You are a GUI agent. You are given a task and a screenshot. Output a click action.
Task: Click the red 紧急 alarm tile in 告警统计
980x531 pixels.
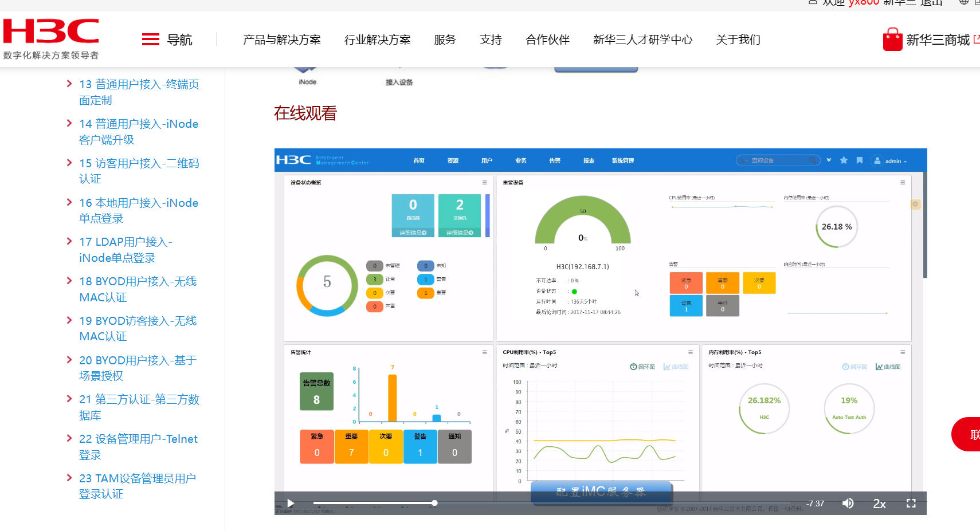[317, 446]
